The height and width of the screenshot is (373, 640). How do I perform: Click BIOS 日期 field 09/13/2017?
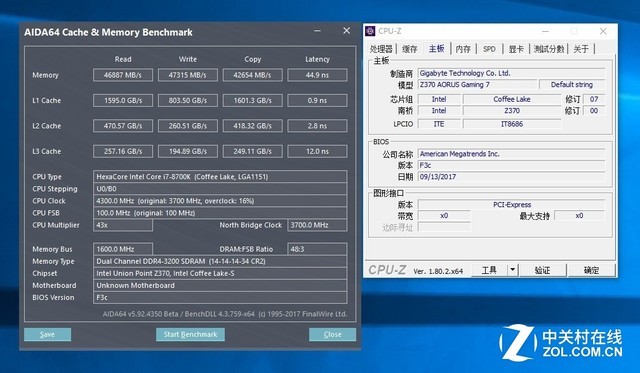point(511,177)
